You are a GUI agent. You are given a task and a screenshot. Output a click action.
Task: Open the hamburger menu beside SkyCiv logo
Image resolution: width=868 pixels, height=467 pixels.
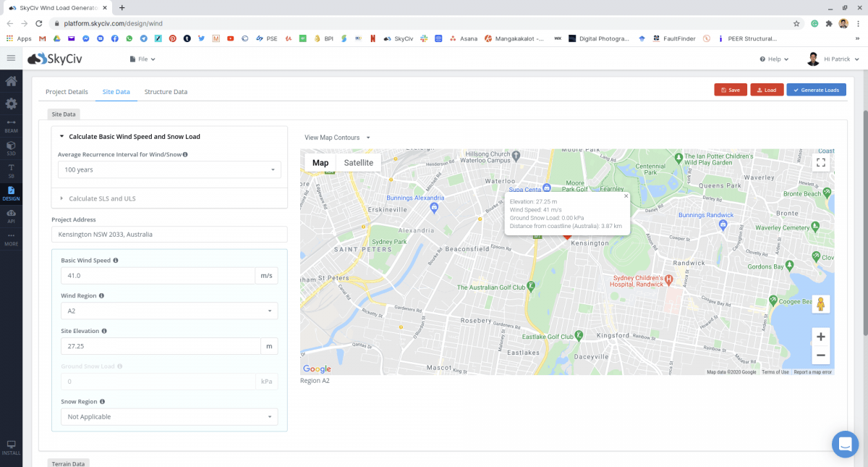(11, 58)
